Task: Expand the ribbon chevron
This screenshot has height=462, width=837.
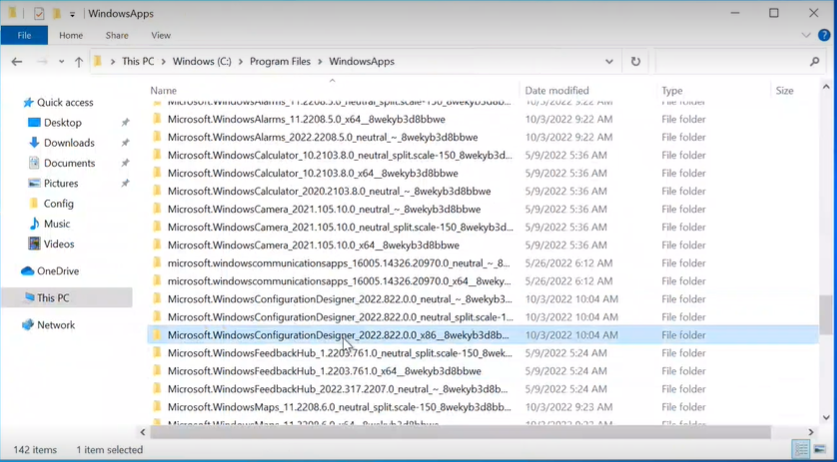Action: coord(806,35)
